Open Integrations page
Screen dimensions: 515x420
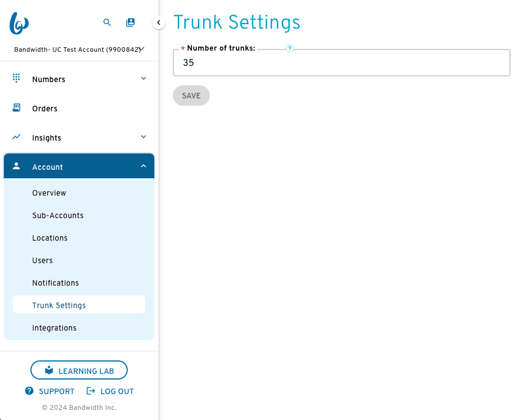click(x=54, y=328)
